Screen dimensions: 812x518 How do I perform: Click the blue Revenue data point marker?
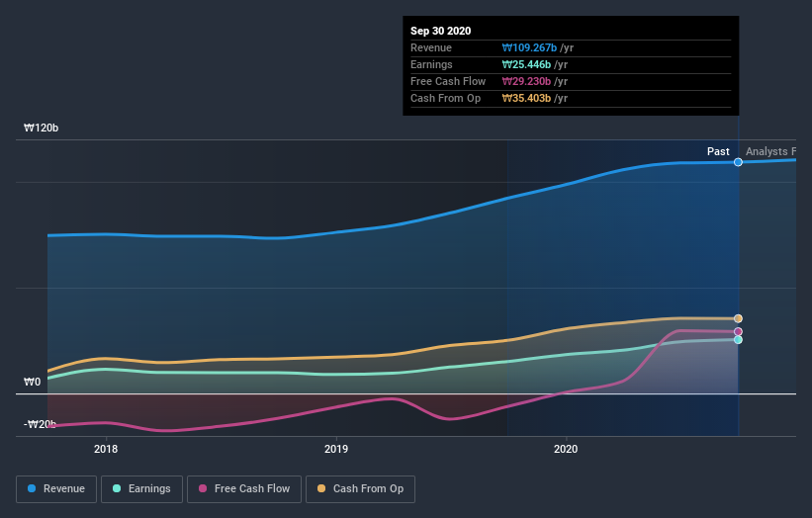point(738,162)
